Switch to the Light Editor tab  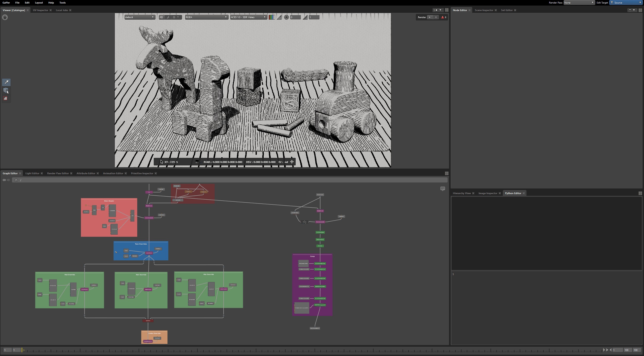[x=32, y=173]
